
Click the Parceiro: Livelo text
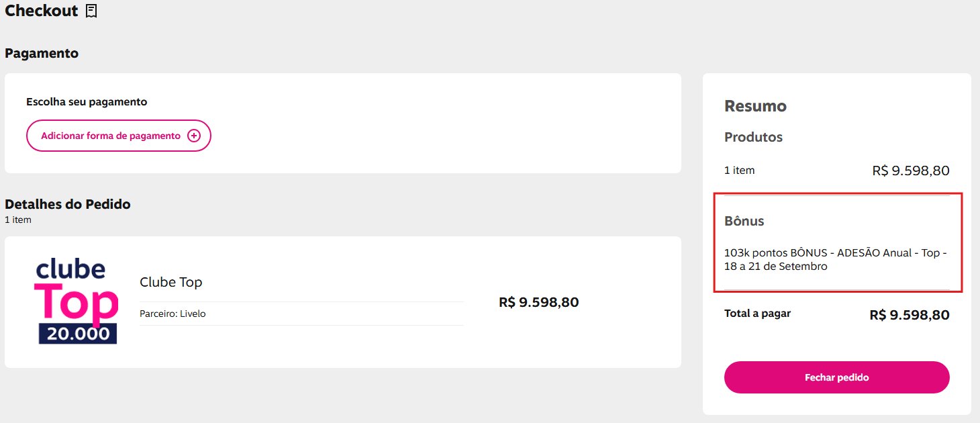pos(173,314)
